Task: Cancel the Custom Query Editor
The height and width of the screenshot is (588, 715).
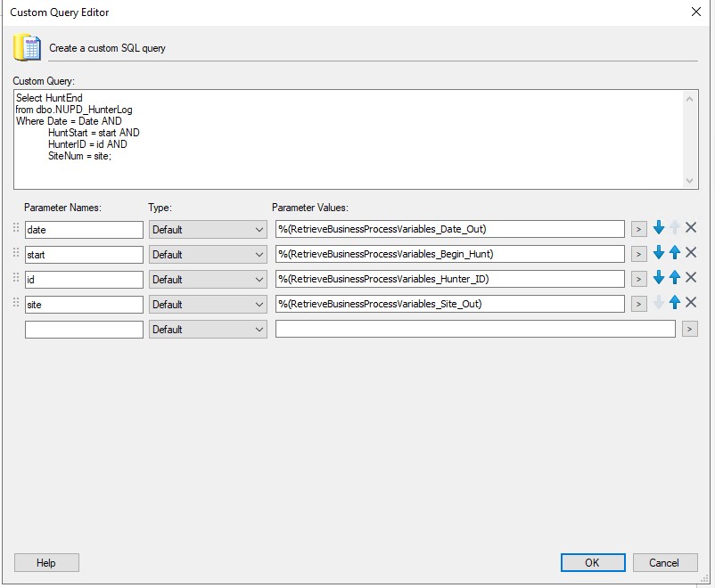Action: tap(664, 562)
